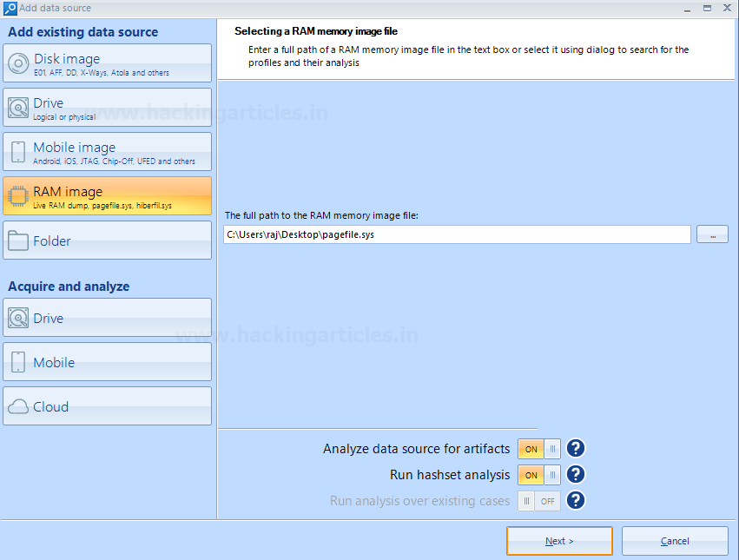Click the RAM image chip icon
The width and height of the screenshot is (739, 560).
tap(18, 196)
